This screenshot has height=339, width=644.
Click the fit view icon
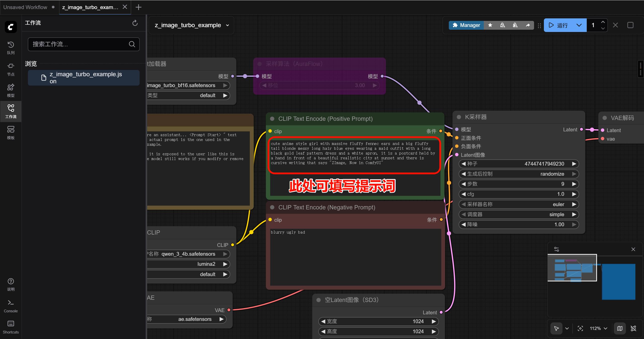(580, 328)
